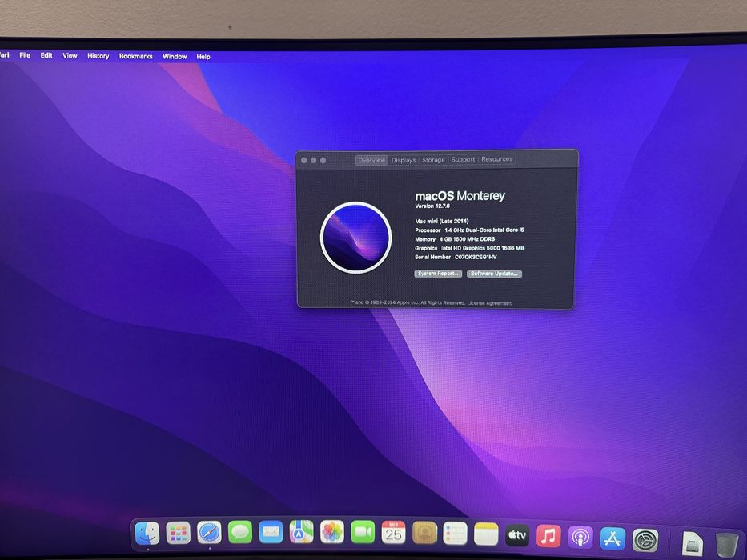This screenshot has width=747, height=560.
Task: Open the Help menu
Action: pos(203,57)
